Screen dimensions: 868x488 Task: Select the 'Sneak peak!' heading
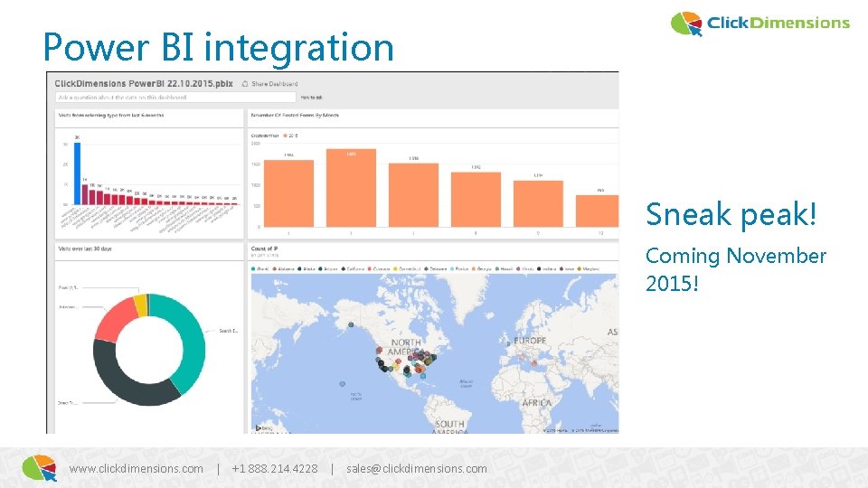(x=731, y=214)
